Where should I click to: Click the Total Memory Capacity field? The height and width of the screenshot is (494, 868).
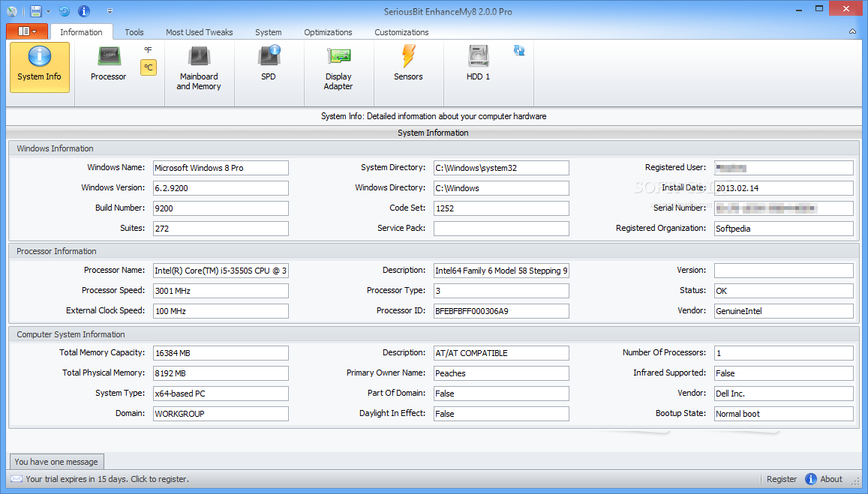pyautogui.click(x=221, y=353)
